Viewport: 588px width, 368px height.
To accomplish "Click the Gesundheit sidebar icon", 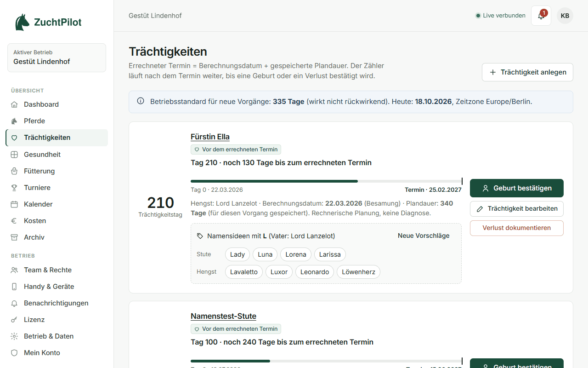I will pos(14,155).
